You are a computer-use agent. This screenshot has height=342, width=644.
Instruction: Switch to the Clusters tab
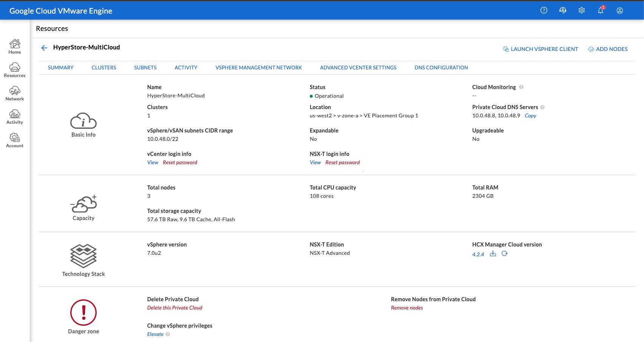[x=104, y=68]
